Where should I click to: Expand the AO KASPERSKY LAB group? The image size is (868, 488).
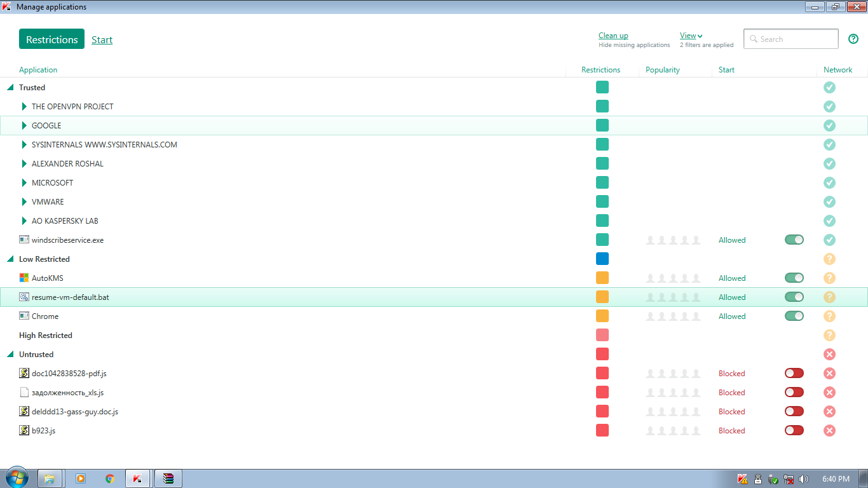24,221
